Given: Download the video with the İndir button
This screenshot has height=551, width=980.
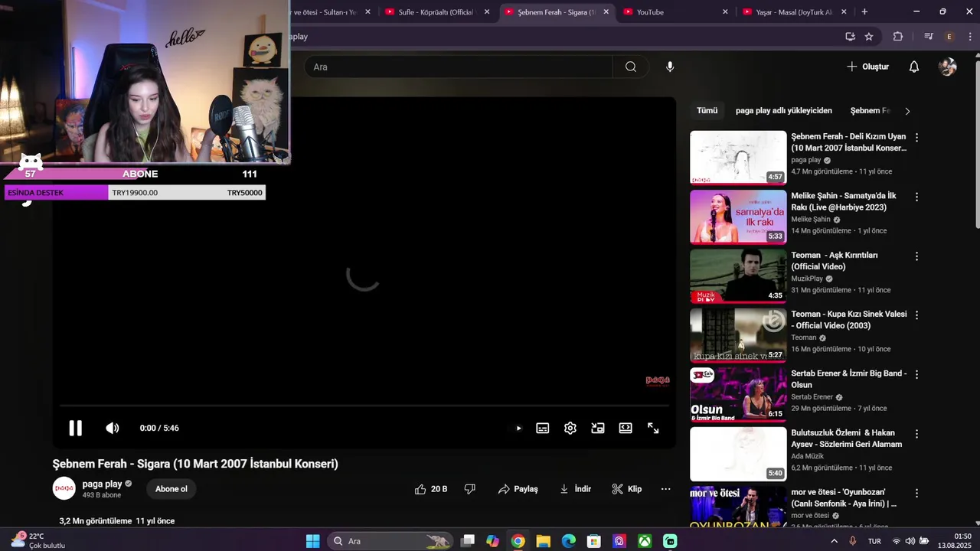Looking at the screenshot, I should point(575,489).
